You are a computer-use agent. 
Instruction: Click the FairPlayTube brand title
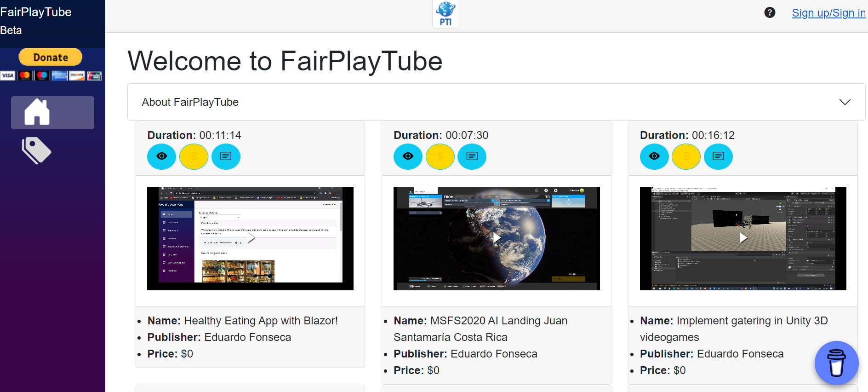pyautogui.click(x=36, y=12)
